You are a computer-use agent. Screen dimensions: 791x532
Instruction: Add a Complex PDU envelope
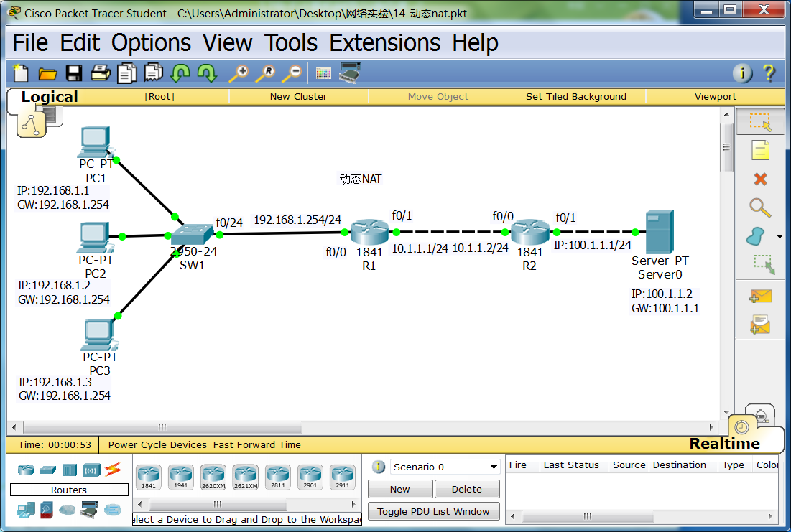coord(759,325)
